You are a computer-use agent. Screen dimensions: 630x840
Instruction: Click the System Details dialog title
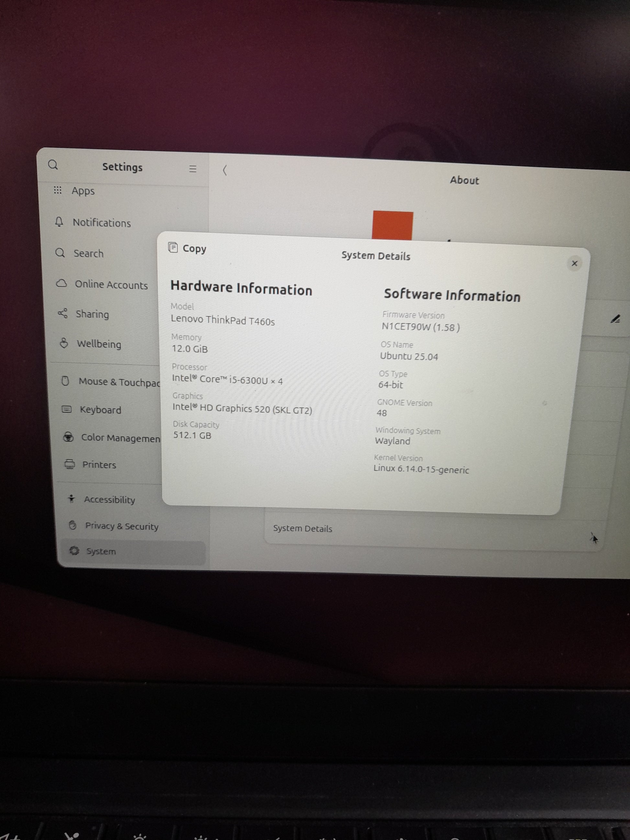tap(376, 256)
